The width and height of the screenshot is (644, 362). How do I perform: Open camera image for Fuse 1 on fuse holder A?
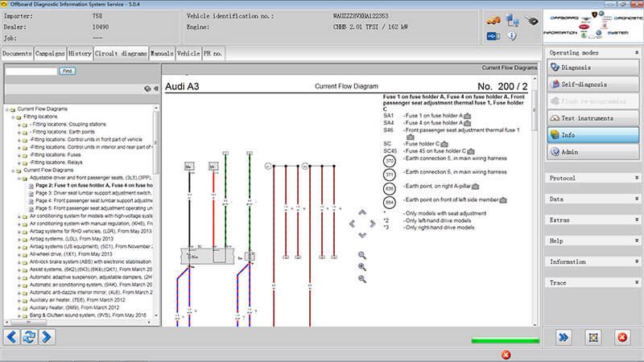pos(468,116)
